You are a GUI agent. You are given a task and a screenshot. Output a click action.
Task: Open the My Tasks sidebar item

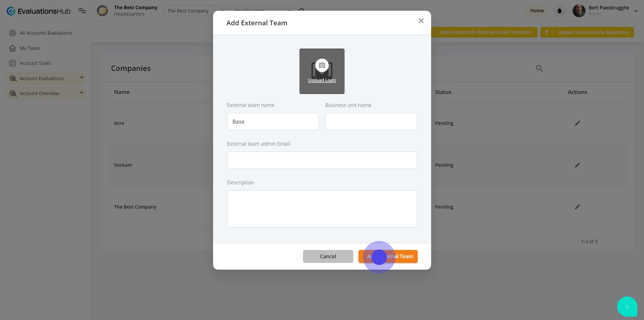pyautogui.click(x=30, y=48)
